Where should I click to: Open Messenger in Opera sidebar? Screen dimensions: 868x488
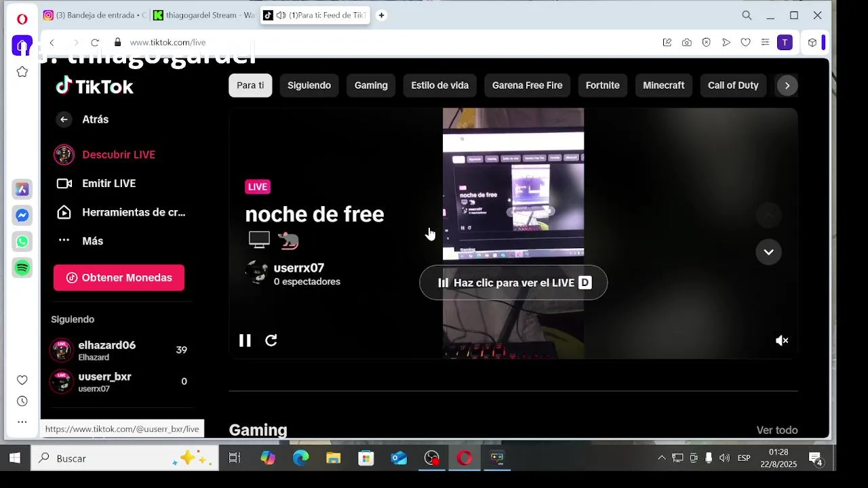tap(22, 216)
